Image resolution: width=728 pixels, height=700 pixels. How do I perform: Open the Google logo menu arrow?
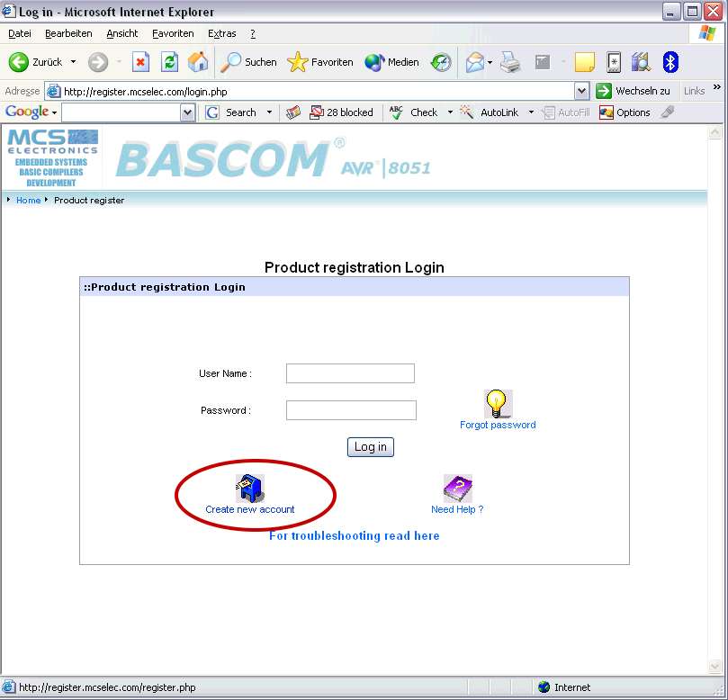(54, 112)
